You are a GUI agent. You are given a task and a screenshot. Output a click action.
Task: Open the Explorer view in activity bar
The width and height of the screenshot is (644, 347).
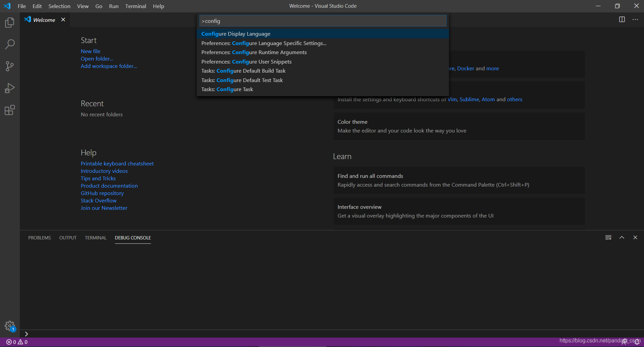[10, 23]
